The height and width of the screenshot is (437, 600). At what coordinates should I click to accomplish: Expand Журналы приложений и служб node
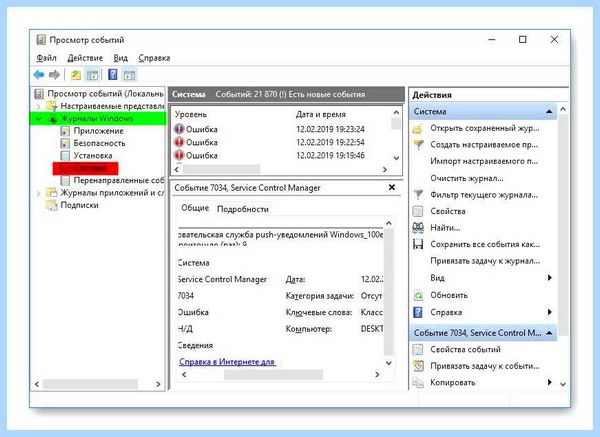(x=39, y=193)
